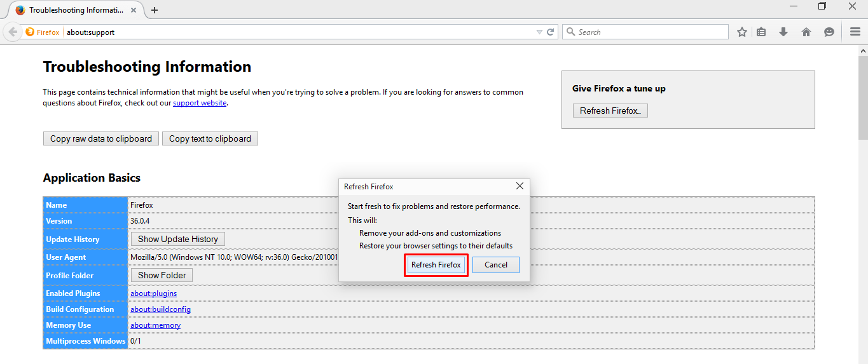Image resolution: width=868 pixels, height=364 pixels.
Task: Click the back navigation arrow
Action: [13, 32]
